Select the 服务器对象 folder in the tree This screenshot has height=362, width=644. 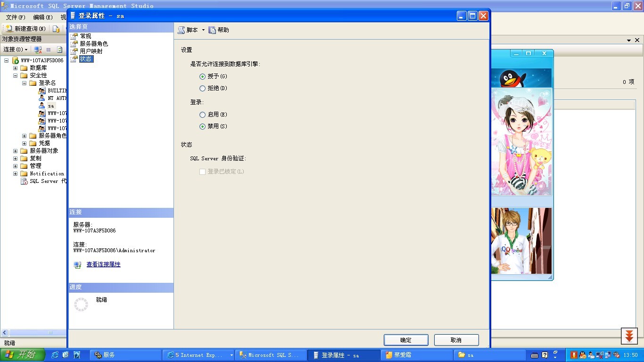(44, 151)
